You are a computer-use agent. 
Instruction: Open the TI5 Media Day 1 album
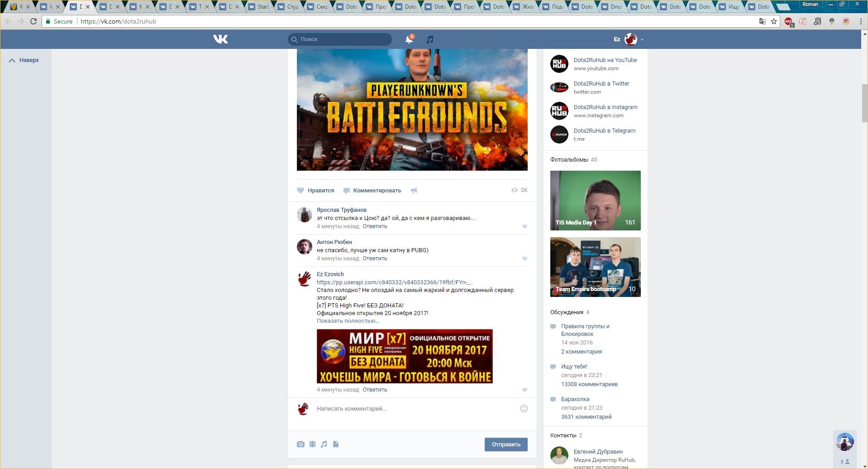point(596,201)
